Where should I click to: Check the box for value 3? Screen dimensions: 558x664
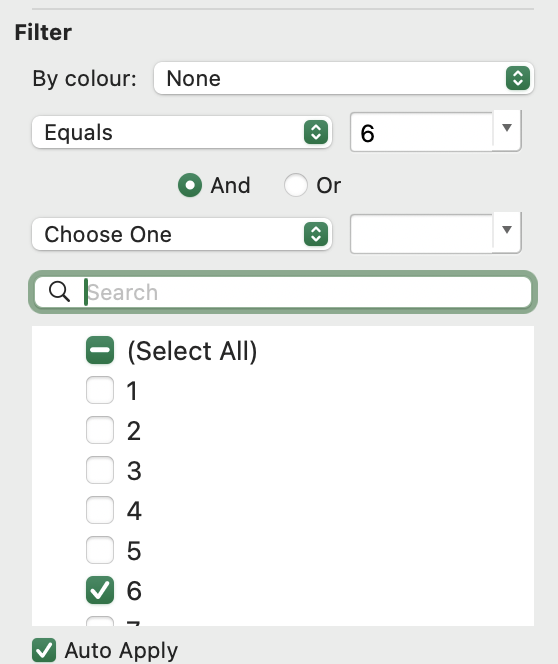(x=100, y=470)
